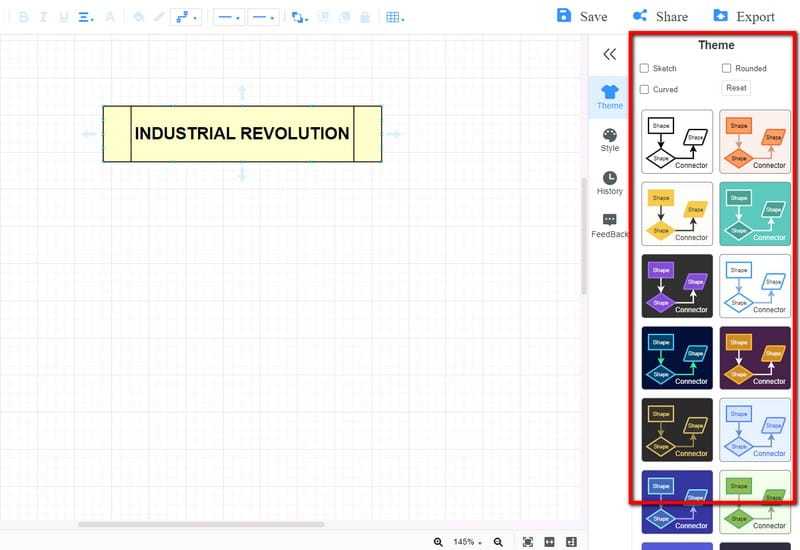Enable the Sketch checkbox
Image resolution: width=800 pixels, height=550 pixels.
coord(644,68)
